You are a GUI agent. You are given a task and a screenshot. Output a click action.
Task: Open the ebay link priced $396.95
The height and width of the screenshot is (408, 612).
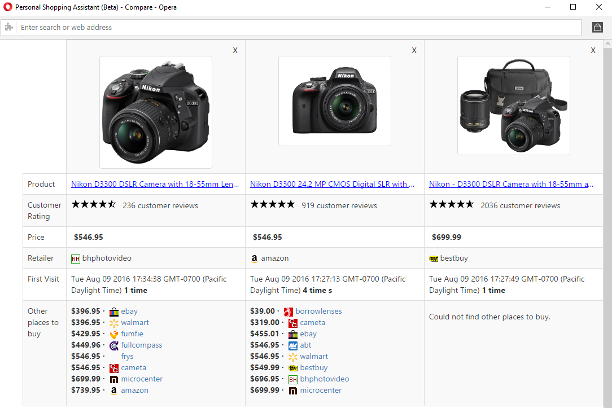click(129, 312)
